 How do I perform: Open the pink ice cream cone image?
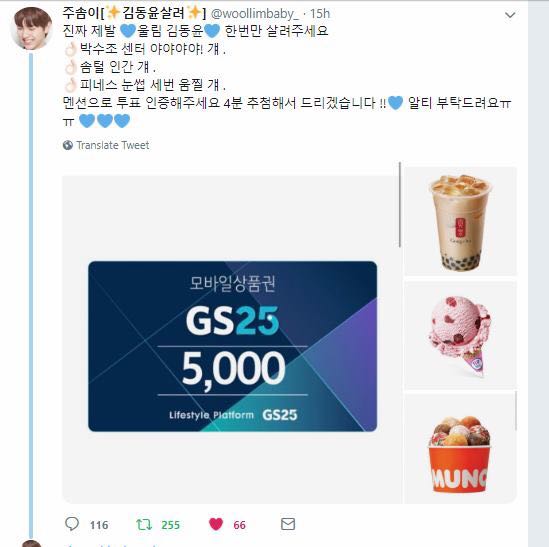(x=460, y=335)
